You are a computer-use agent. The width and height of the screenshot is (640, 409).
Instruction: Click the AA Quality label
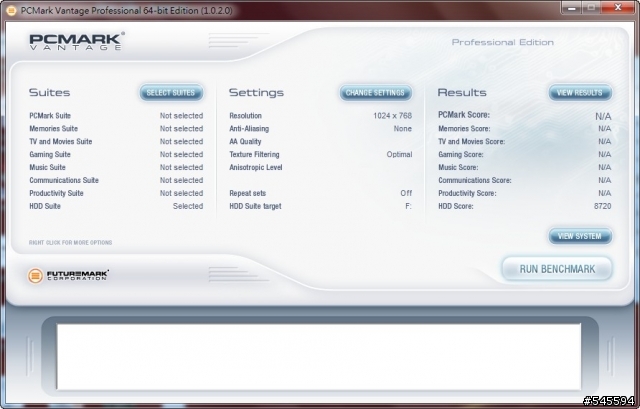[245, 142]
